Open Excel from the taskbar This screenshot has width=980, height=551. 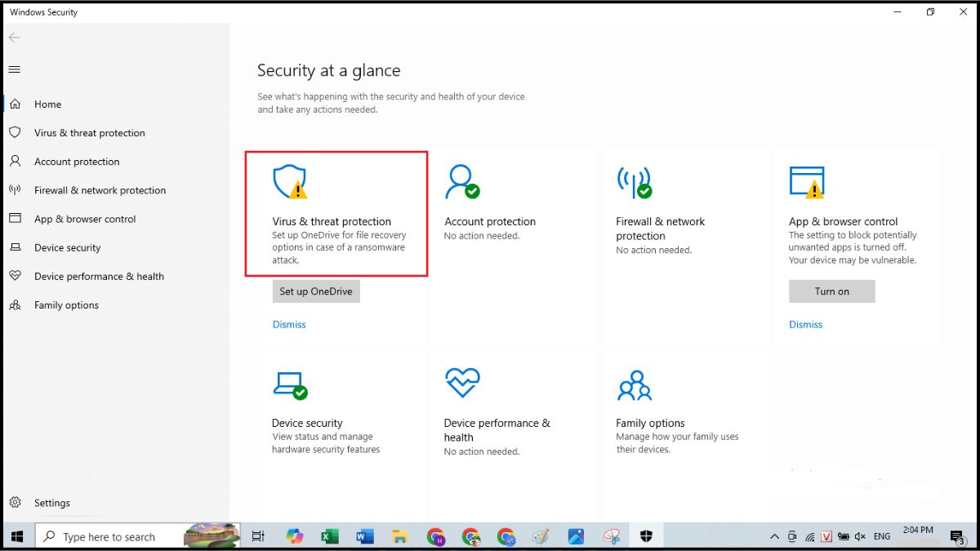click(329, 536)
